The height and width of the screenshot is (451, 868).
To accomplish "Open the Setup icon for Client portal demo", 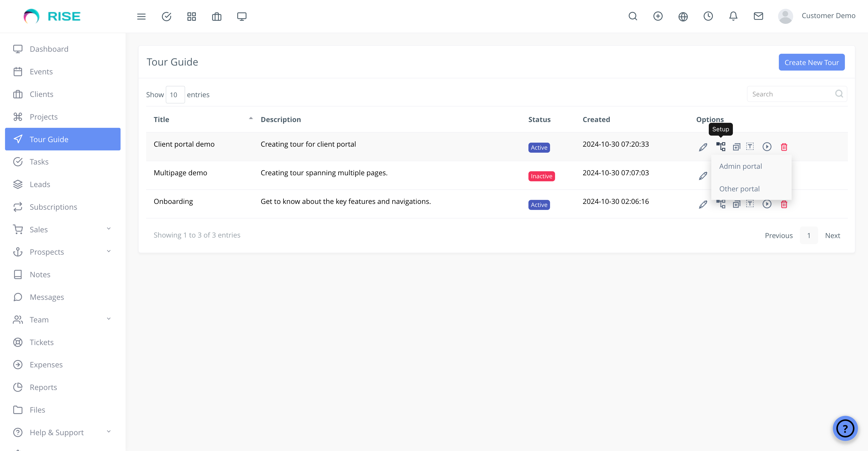I will [x=721, y=147].
